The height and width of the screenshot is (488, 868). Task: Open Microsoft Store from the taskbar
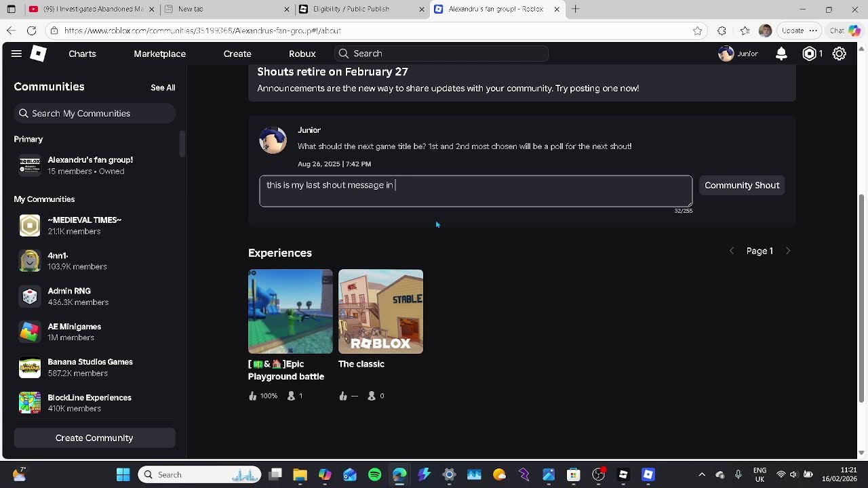574,474
